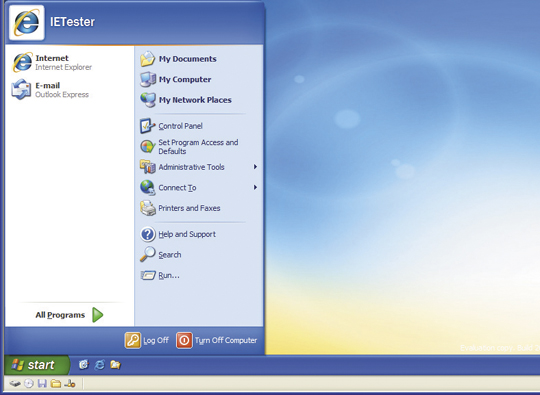Click the hard disk icon in the bottom status bar
The height and width of the screenshot is (395, 540).
15,383
